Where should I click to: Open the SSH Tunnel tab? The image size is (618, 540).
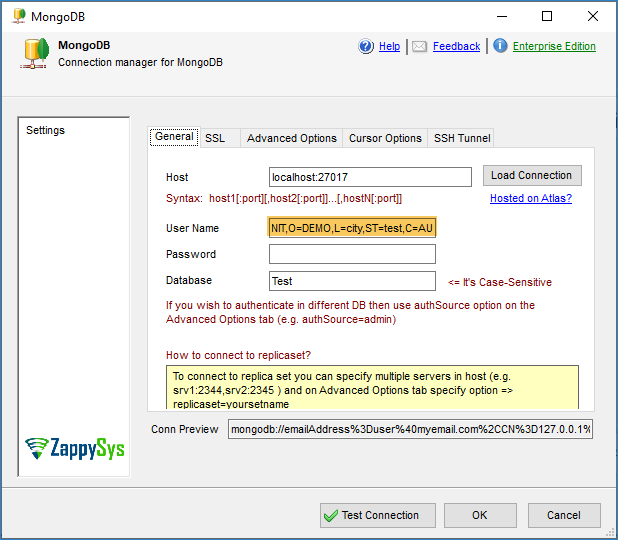tap(461, 138)
